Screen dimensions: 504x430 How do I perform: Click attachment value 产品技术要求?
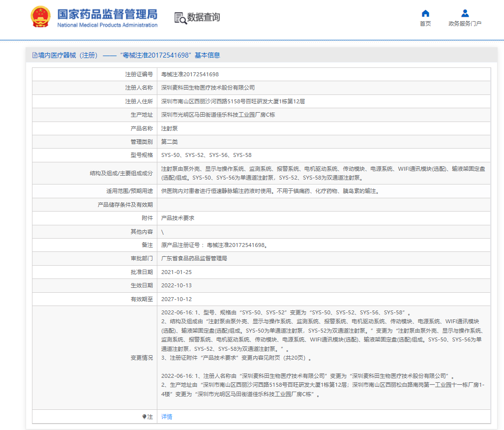[x=178, y=218]
